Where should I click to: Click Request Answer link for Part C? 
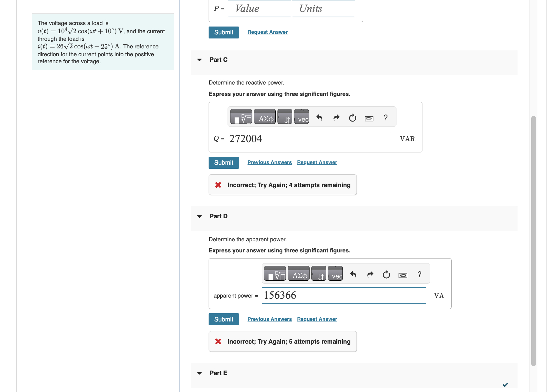pyautogui.click(x=317, y=162)
